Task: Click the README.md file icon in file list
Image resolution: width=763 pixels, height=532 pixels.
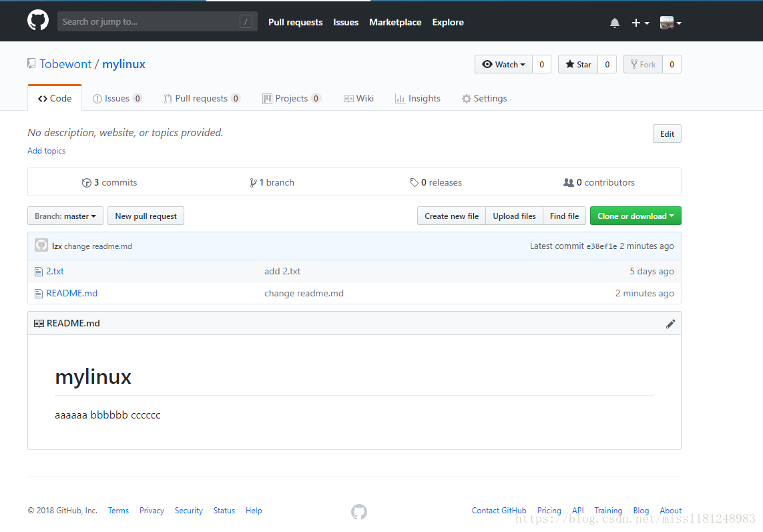Action: click(x=39, y=294)
